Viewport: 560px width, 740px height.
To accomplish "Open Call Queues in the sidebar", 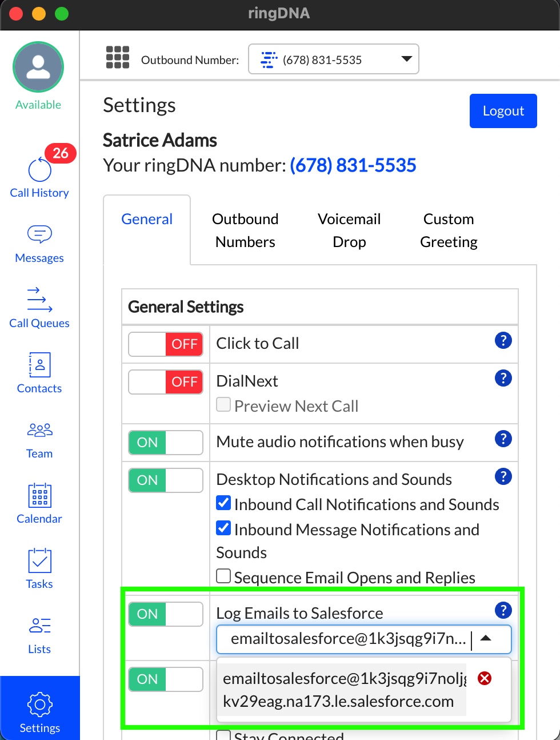I will (39, 308).
